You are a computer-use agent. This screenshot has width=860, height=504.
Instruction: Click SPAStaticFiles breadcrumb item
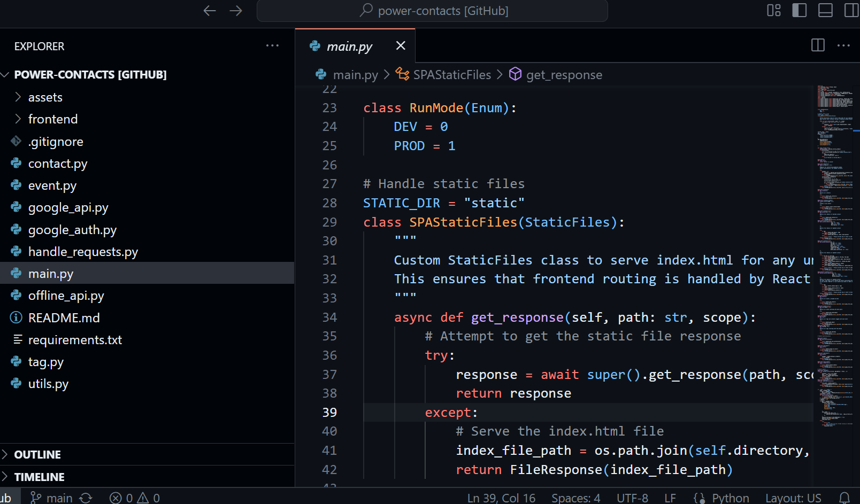pos(452,75)
